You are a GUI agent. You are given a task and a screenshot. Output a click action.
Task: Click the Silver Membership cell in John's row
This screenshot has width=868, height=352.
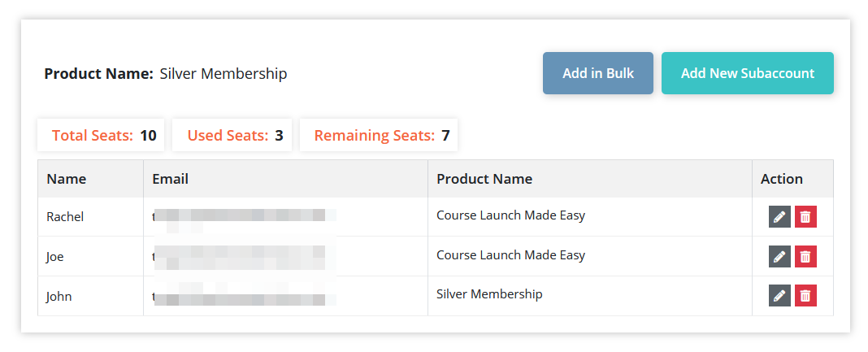coord(489,294)
